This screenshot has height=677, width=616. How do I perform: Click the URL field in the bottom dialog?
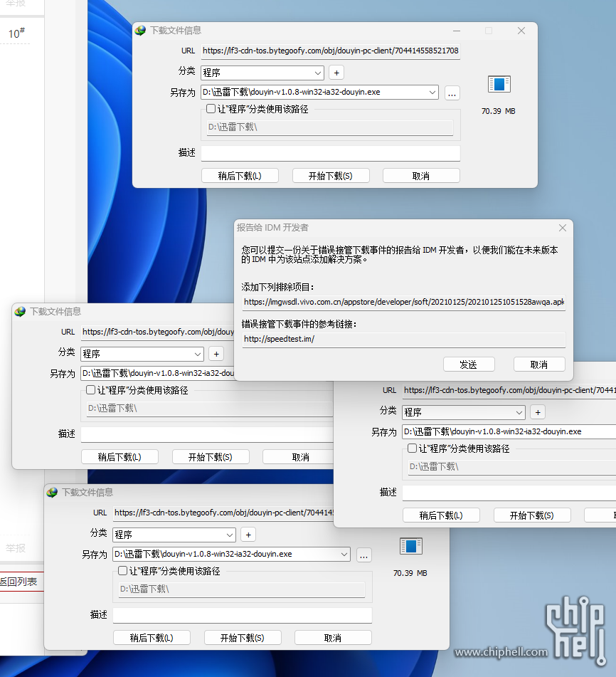pyautogui.click(x=223, y=513)
